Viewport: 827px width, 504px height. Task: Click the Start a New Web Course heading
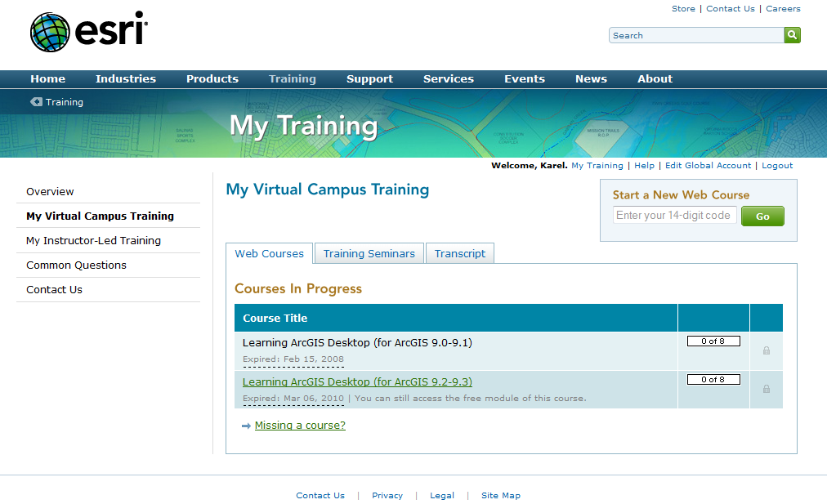coord(681,195)
